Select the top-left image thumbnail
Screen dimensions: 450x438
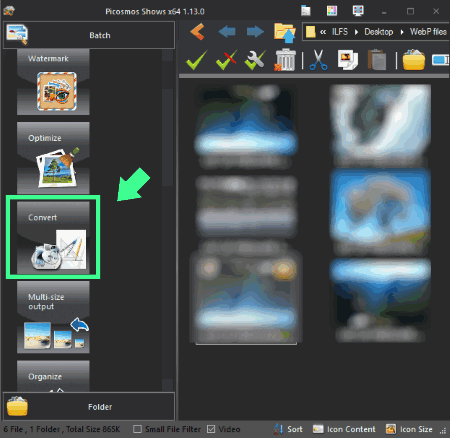coord(246,126)
